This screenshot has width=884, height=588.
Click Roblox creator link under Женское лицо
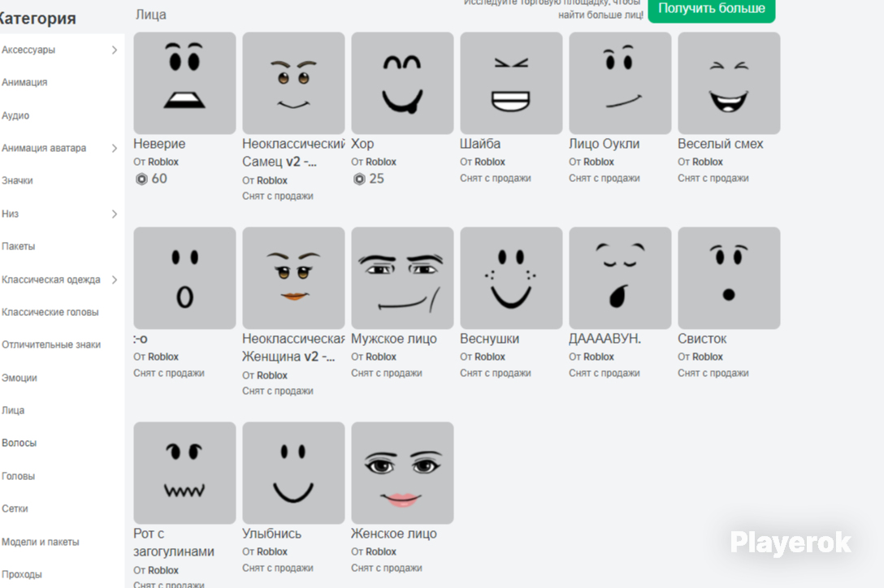coord(380,552)
